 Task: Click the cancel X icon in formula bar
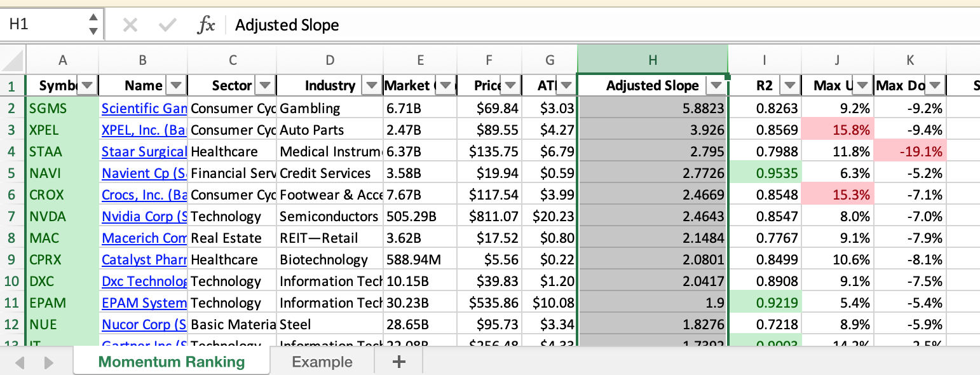tap(130, 25)
